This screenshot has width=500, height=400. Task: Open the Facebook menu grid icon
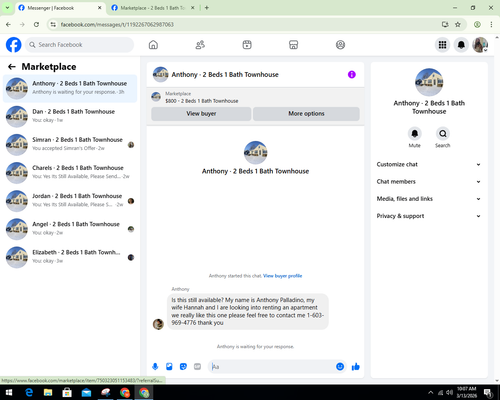442,45
